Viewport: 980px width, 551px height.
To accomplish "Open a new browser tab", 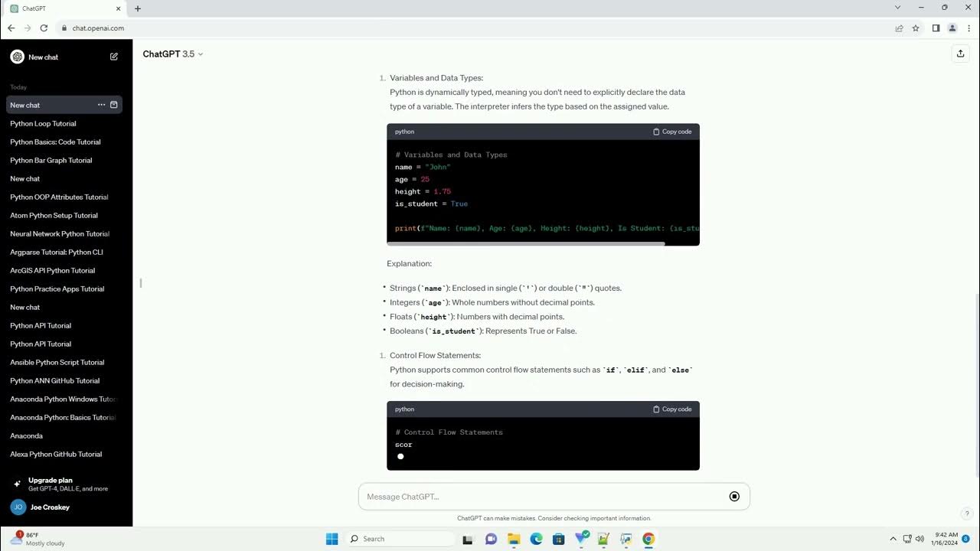I will click(x=138, y=8).
